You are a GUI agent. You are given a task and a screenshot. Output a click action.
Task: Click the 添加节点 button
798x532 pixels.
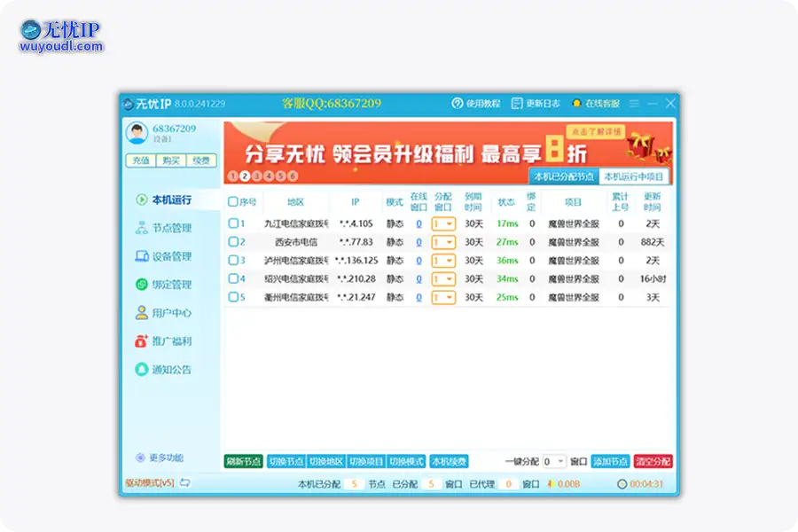click(610, 462)
